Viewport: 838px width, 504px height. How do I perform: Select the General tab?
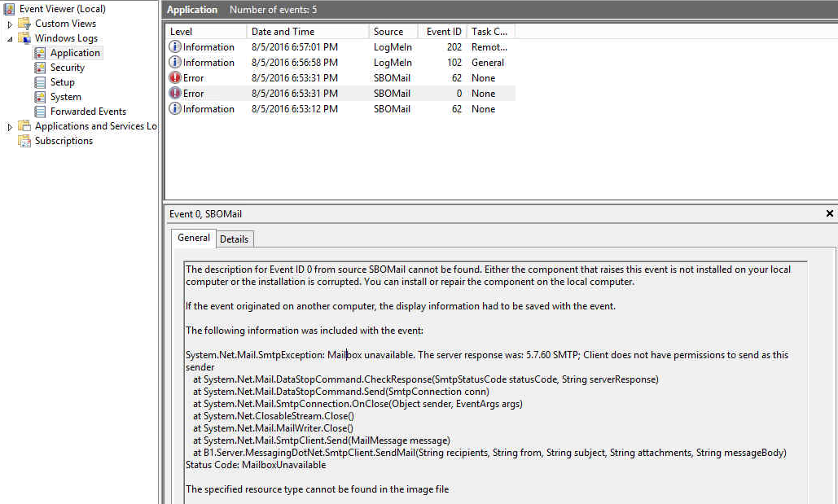click(x=193, y=238)
